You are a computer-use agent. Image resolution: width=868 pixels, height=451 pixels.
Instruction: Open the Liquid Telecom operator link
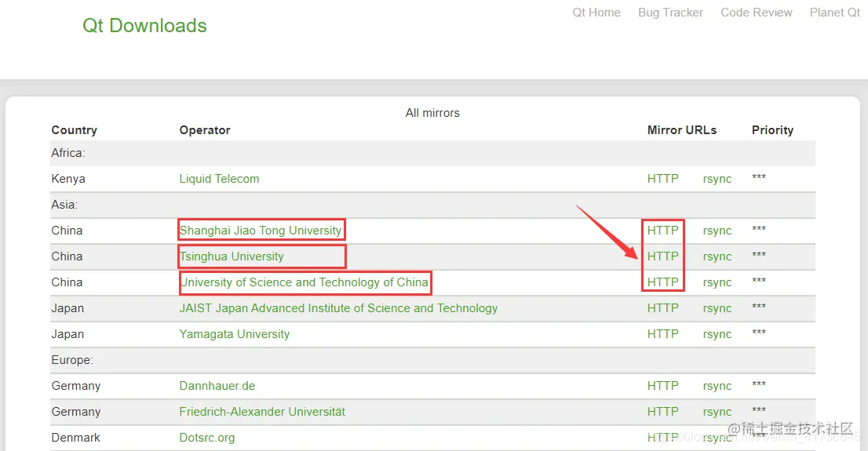pos(219,179)
